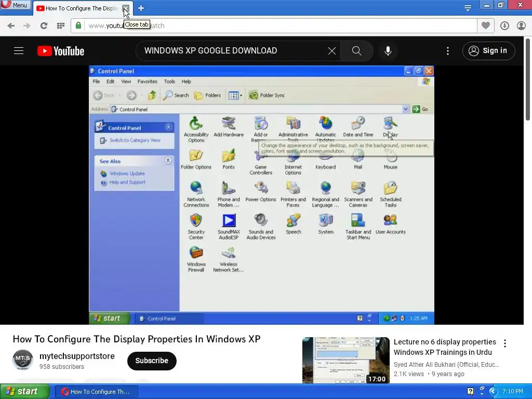The height and width of the screenshot is (399, 532).
Task: Go back to previous page
Action: tap(11, 25)
